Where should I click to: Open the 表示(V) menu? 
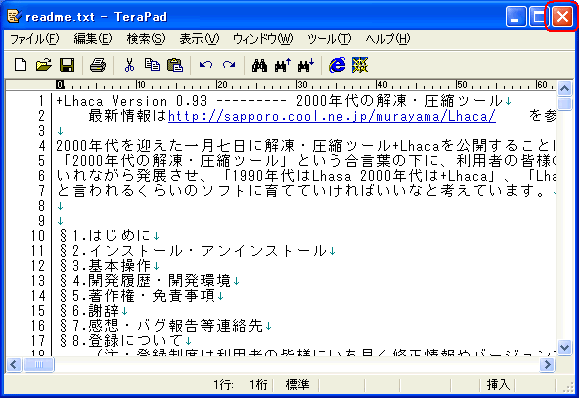[199, 39]
